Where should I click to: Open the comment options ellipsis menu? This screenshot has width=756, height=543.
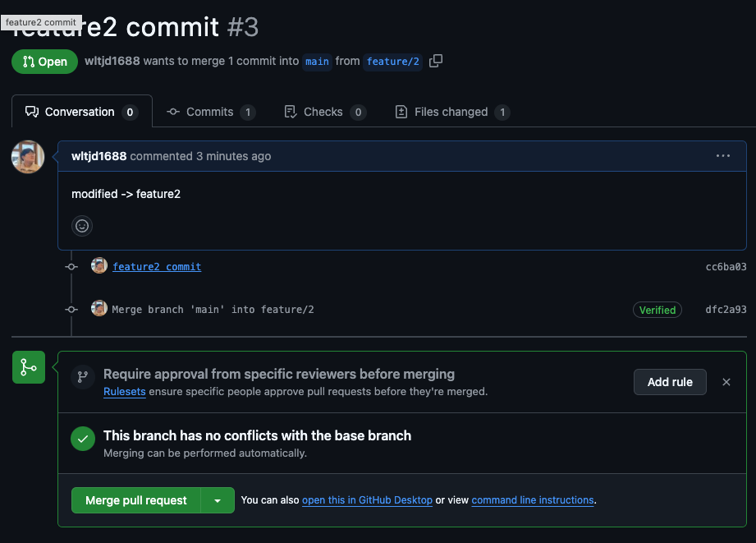(722, 156)
